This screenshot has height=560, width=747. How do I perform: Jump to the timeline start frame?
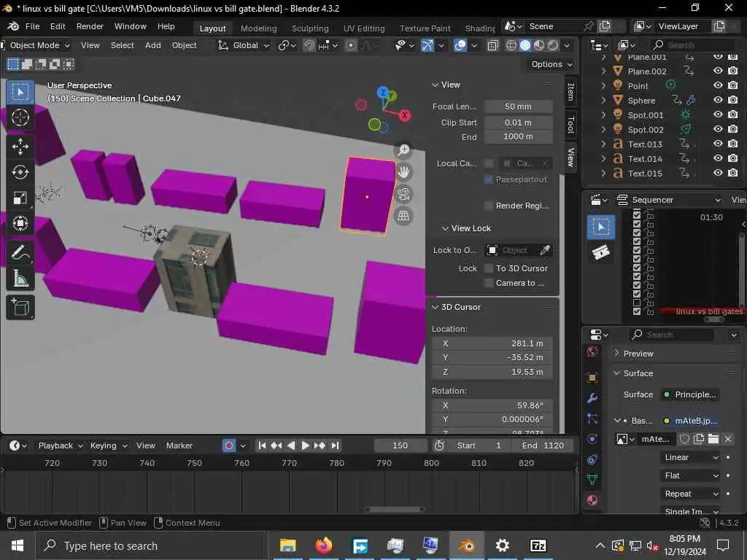tap(262, 446)
